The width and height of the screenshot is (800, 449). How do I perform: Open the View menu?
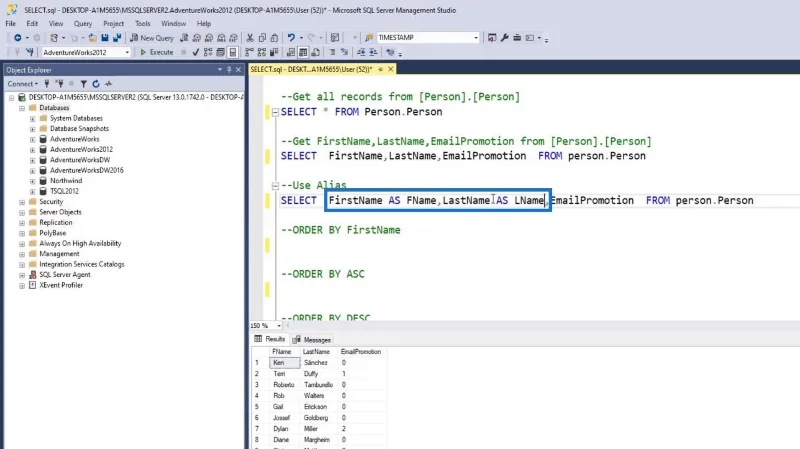coord(56,23)
